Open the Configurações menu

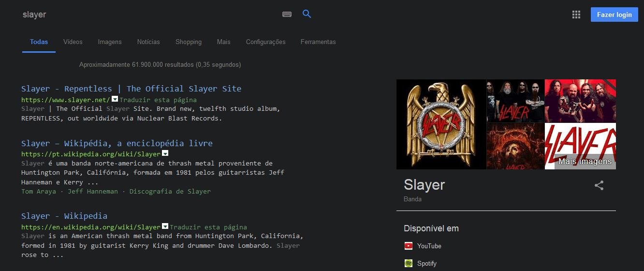pyautogui.click(x=266, y=42)
